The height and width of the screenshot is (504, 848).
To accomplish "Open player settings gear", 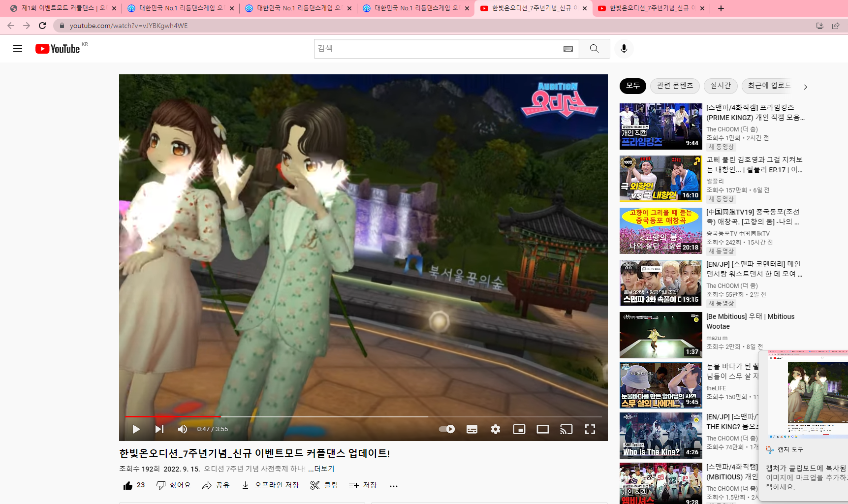I will (x=496, y=429).
